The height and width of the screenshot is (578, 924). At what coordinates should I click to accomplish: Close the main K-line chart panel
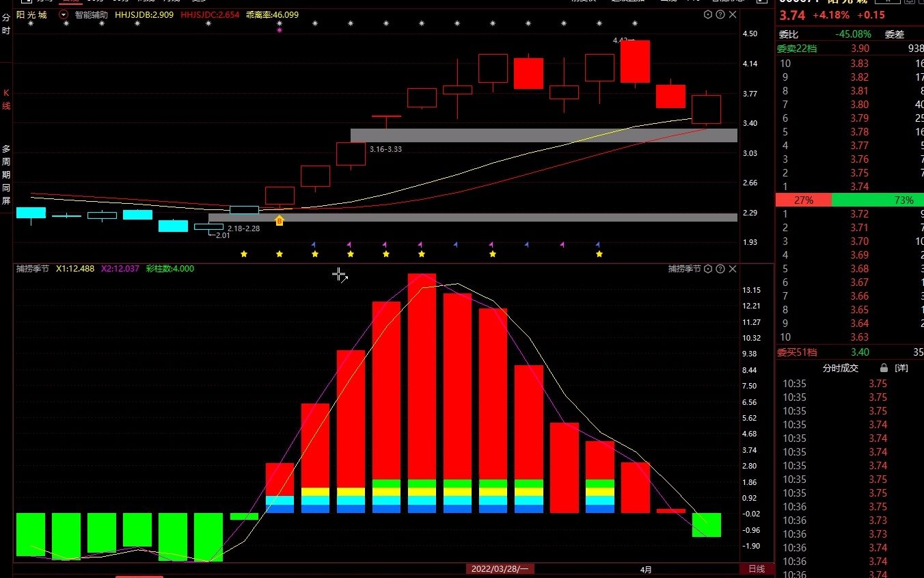[733, 14]
